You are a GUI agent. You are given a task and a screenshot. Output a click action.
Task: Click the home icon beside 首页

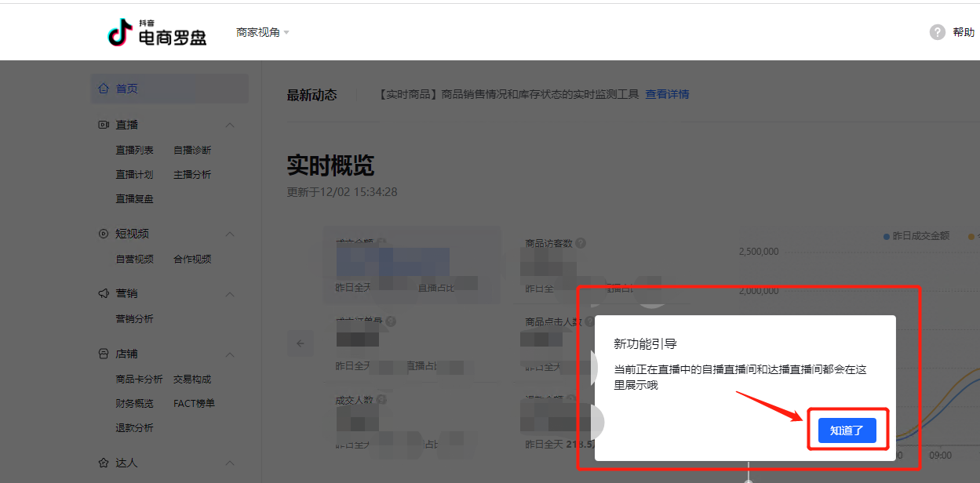pos(104,89)
